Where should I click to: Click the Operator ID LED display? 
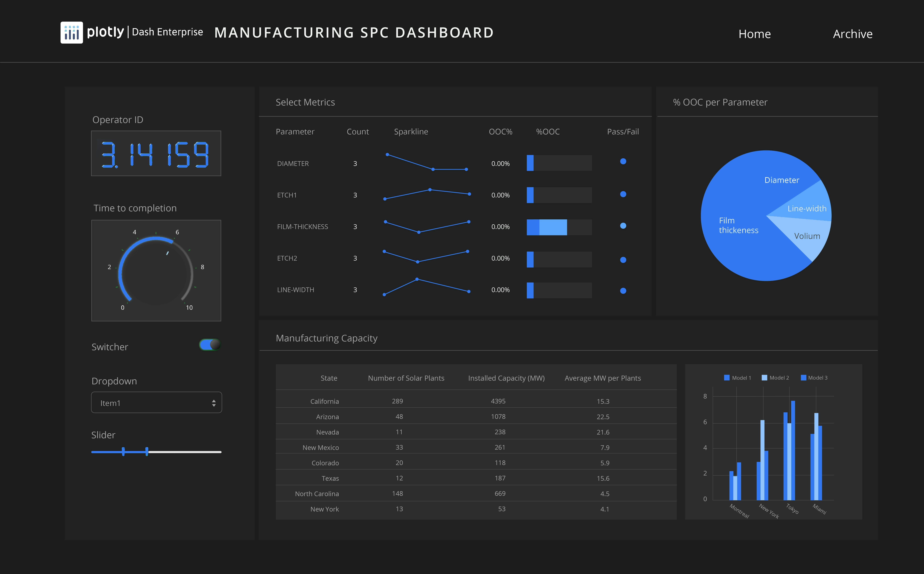coord(156,153)
